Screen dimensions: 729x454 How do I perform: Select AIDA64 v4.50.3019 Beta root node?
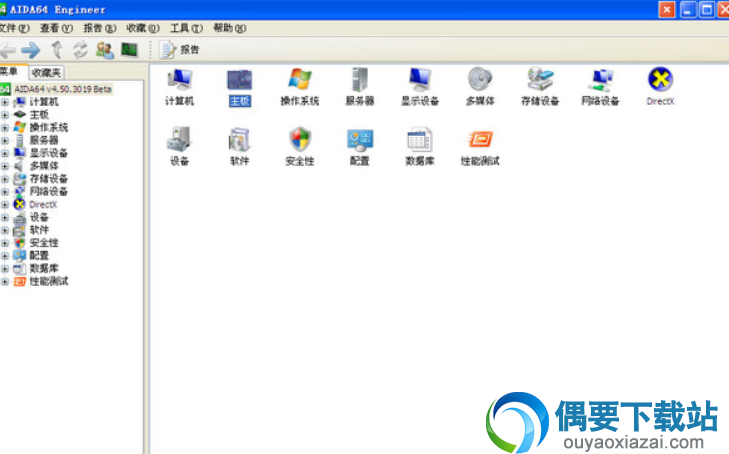[x=63, y=89]
